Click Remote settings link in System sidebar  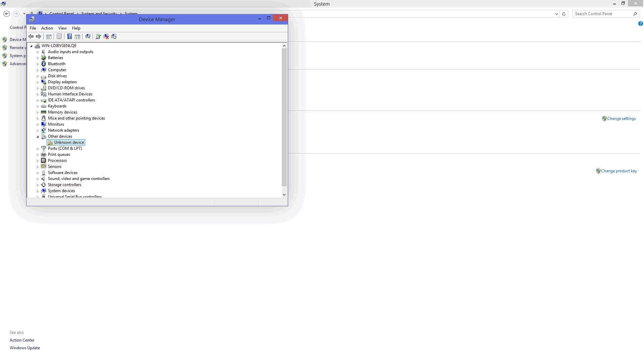[18, 48]
